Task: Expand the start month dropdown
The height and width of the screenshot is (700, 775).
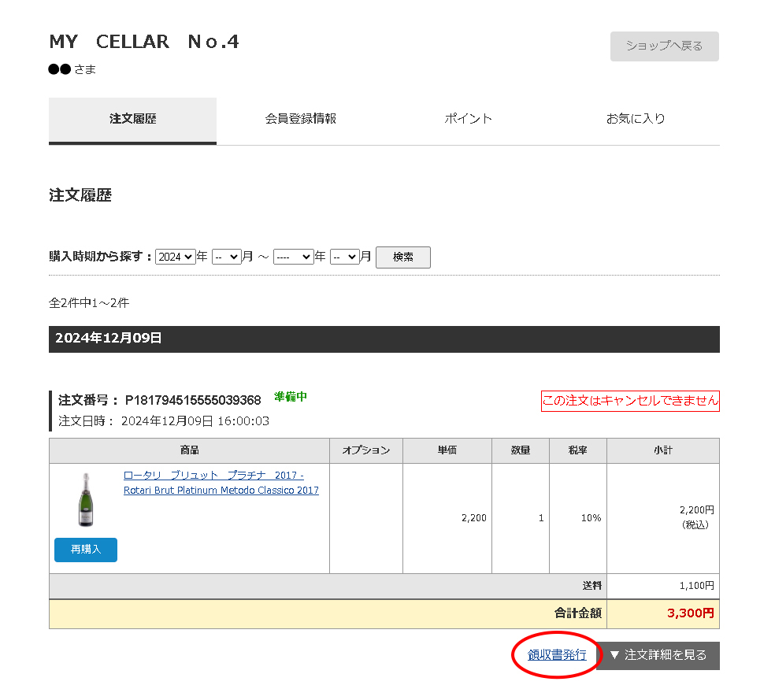Action: (x=226, y=257)
